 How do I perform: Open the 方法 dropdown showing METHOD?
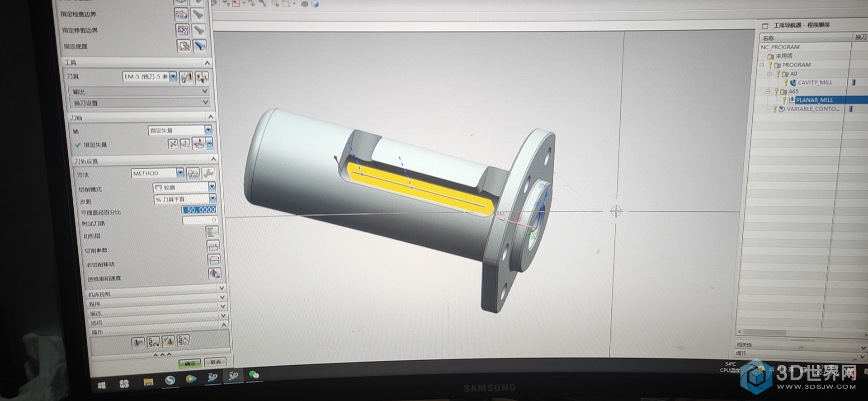point(157,173)
